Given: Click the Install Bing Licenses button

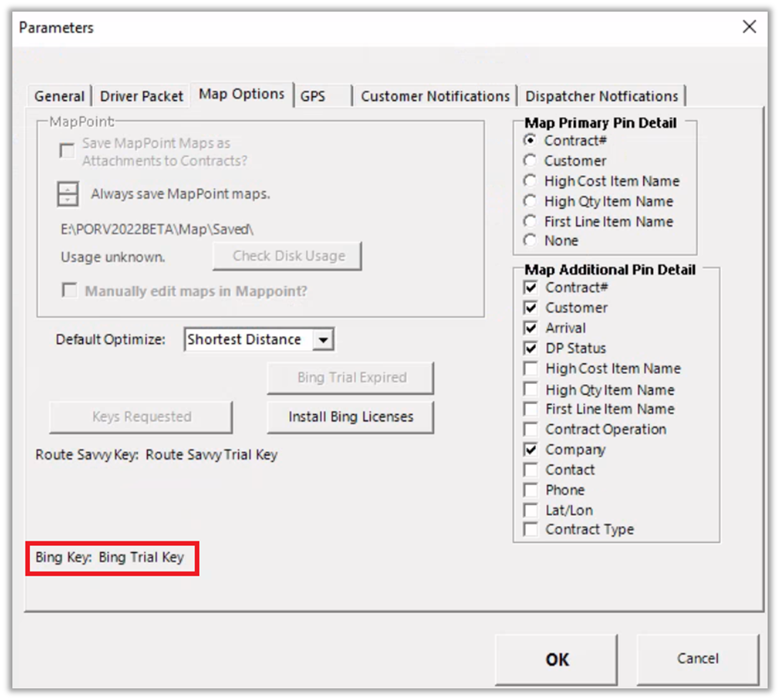Looking at the screenshot, I should point(350,417).
